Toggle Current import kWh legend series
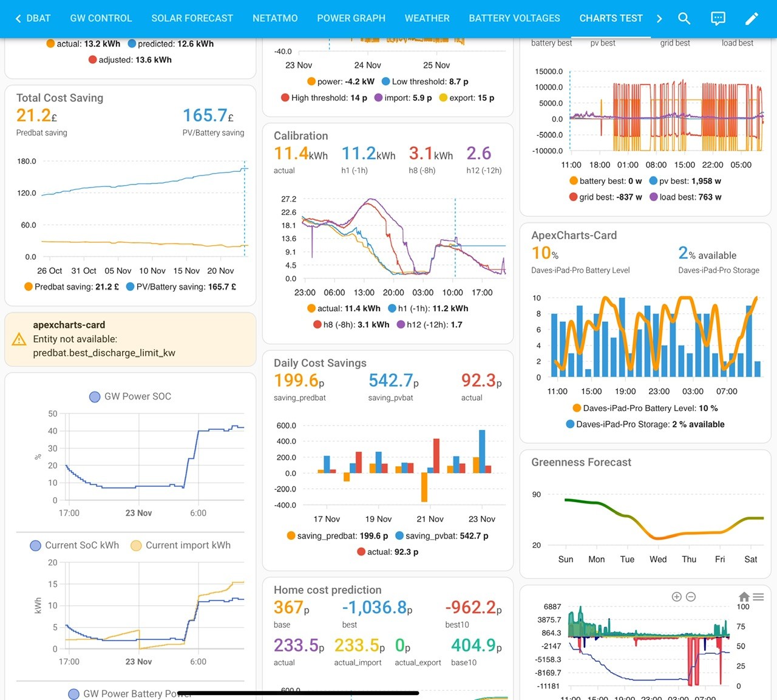 tap(181, 545)
